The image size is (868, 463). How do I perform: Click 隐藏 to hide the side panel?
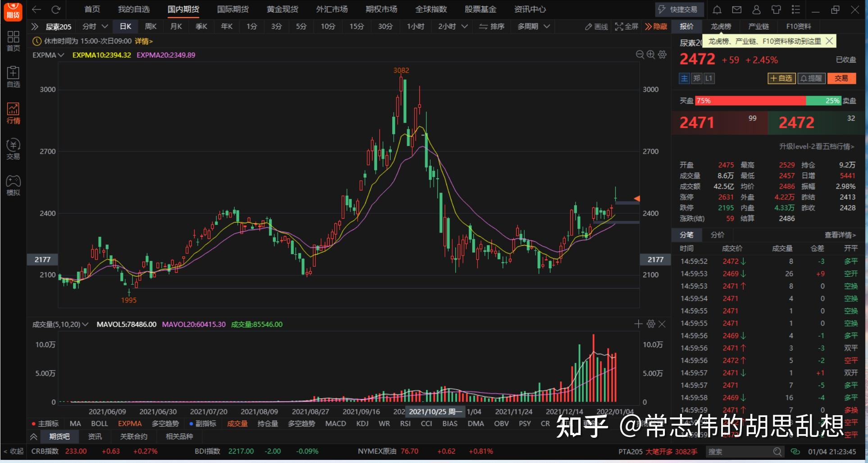tap(656, 27)
